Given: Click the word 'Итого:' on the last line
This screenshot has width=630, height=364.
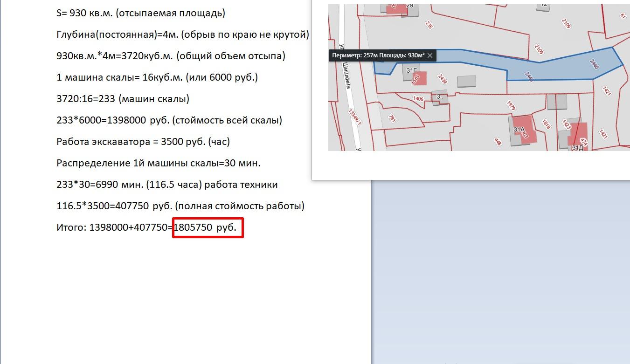Looking at the screenshot, I should (x=71, y=227).
